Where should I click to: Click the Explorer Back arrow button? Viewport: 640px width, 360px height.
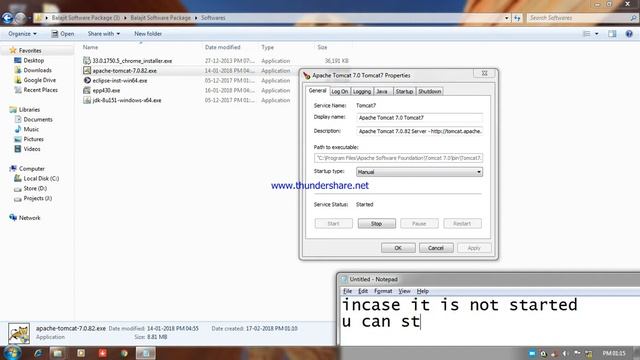pos(7,18)
